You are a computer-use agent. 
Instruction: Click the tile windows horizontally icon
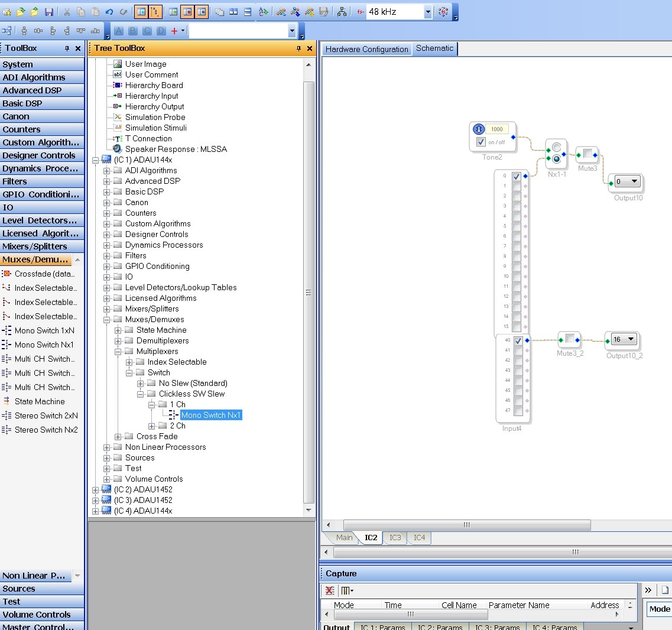[247, 12]
